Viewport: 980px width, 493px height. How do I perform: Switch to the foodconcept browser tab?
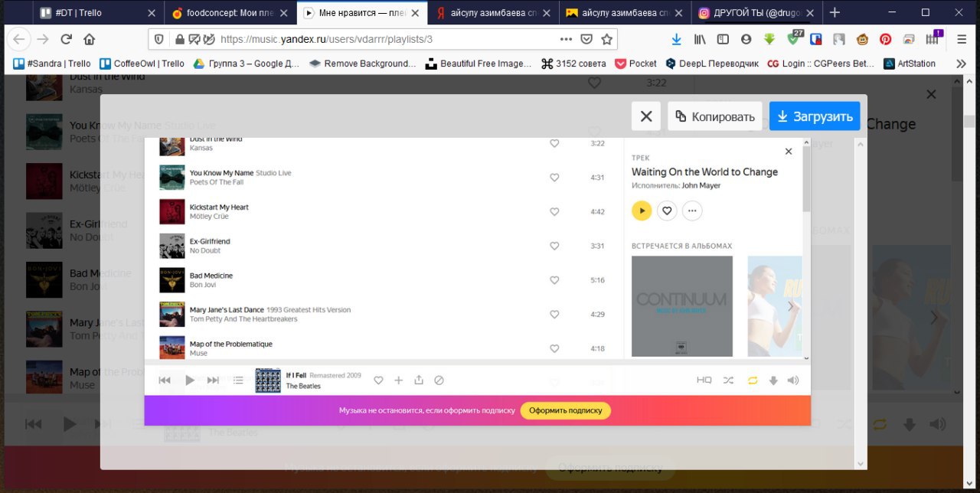230,13
